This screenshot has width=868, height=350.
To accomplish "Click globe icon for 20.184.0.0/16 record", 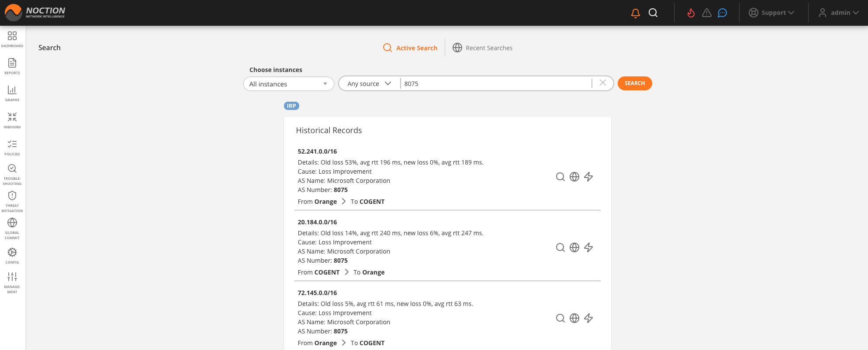I will coord(574,247).
